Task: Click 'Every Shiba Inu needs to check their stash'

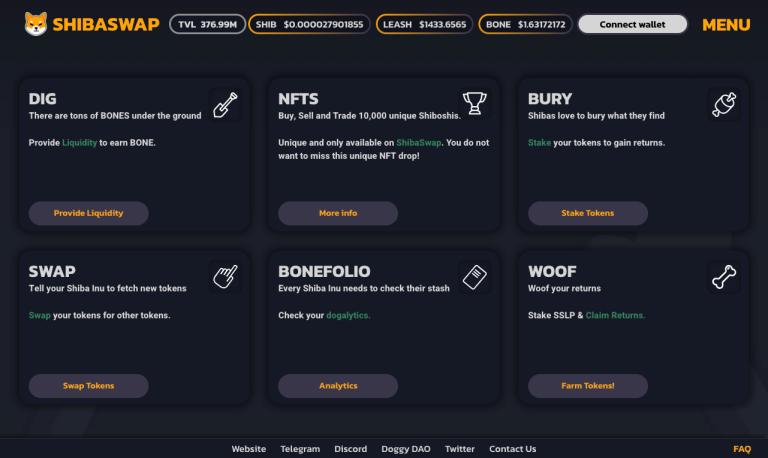Action: pos(364,289)
